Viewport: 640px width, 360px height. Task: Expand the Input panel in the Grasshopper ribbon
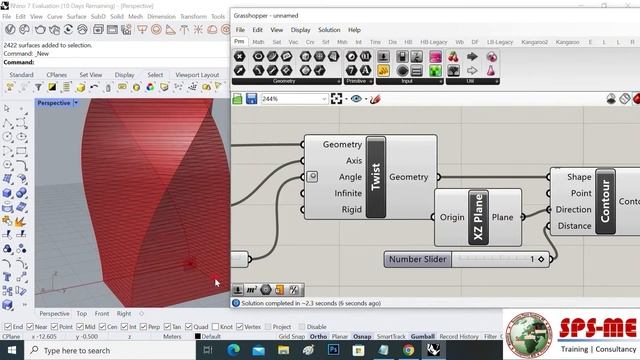[440, 82]
